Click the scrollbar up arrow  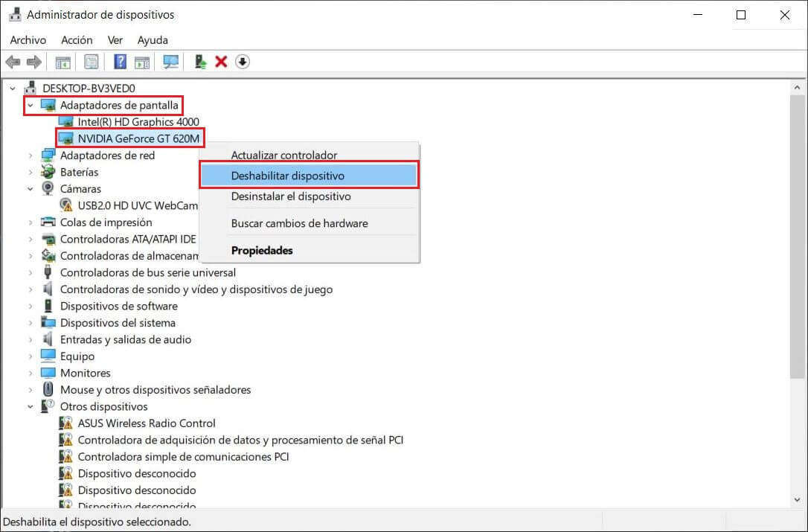tap(797, 88)
